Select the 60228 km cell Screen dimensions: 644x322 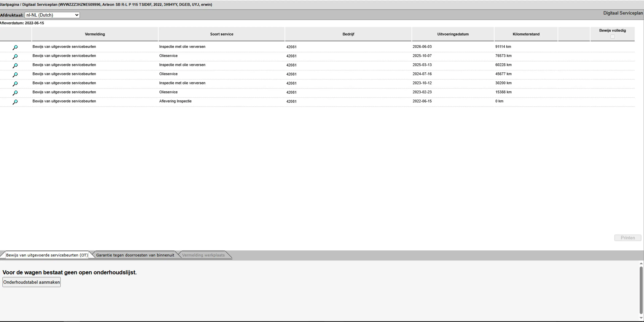click(503, 65)
